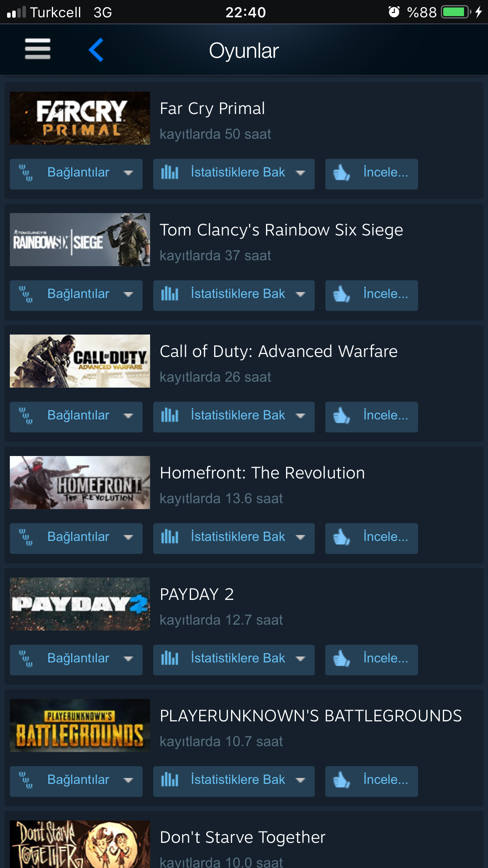Open the hamburger menu icon

(38, 49)
